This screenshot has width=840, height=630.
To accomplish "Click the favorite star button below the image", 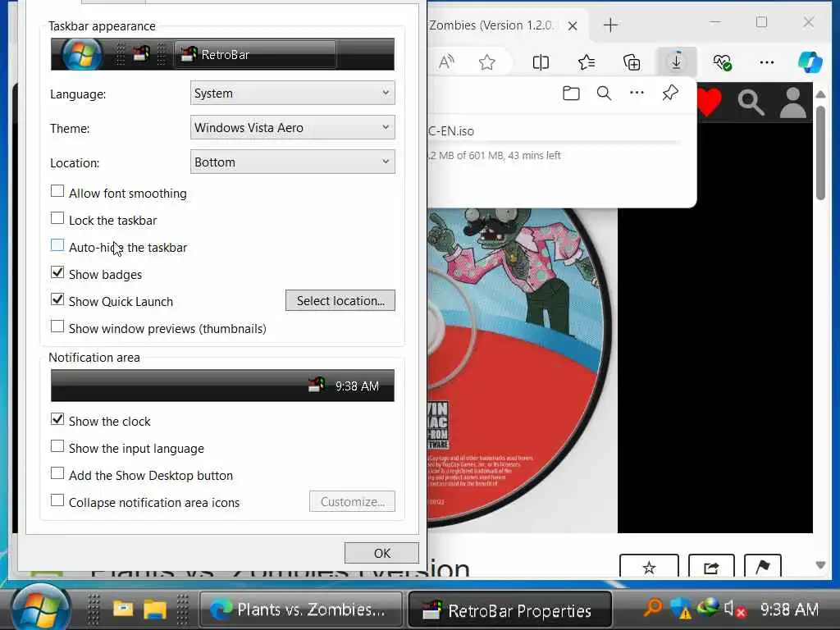I will (649, 567).
